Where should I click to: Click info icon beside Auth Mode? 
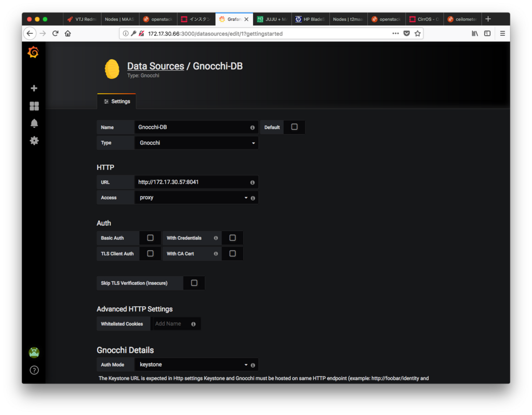[x=253, y=365]
